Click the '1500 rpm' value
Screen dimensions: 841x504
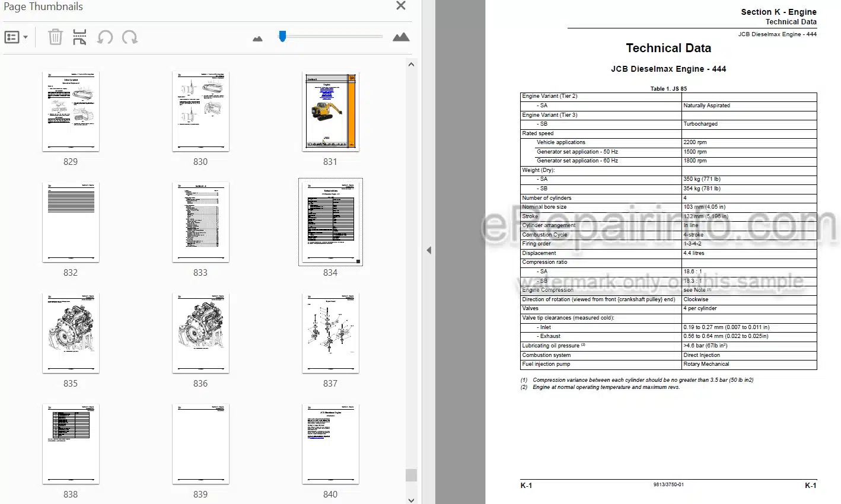click(695, 152)
